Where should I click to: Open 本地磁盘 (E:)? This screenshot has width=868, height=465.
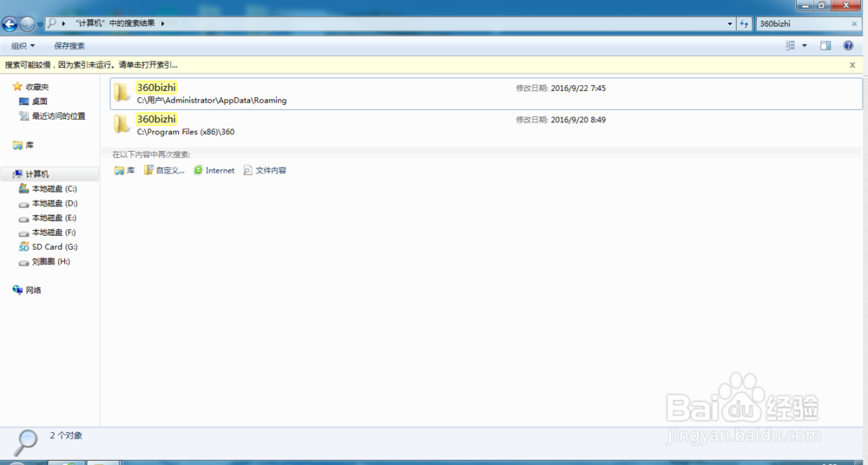(48, 218)
